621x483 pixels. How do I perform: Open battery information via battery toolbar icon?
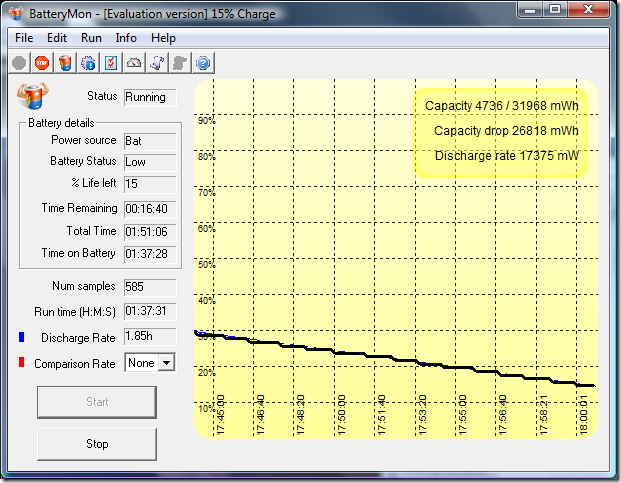coord(65,62)
